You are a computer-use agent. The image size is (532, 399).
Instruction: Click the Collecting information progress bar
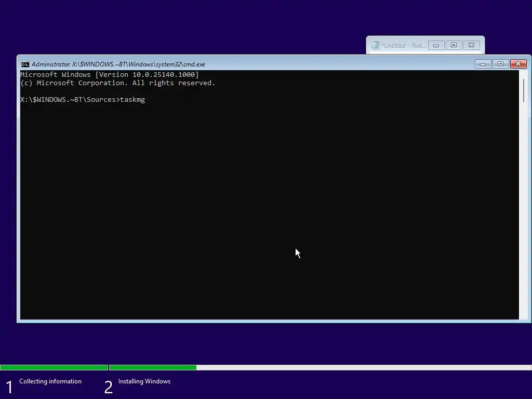point(54,367)
